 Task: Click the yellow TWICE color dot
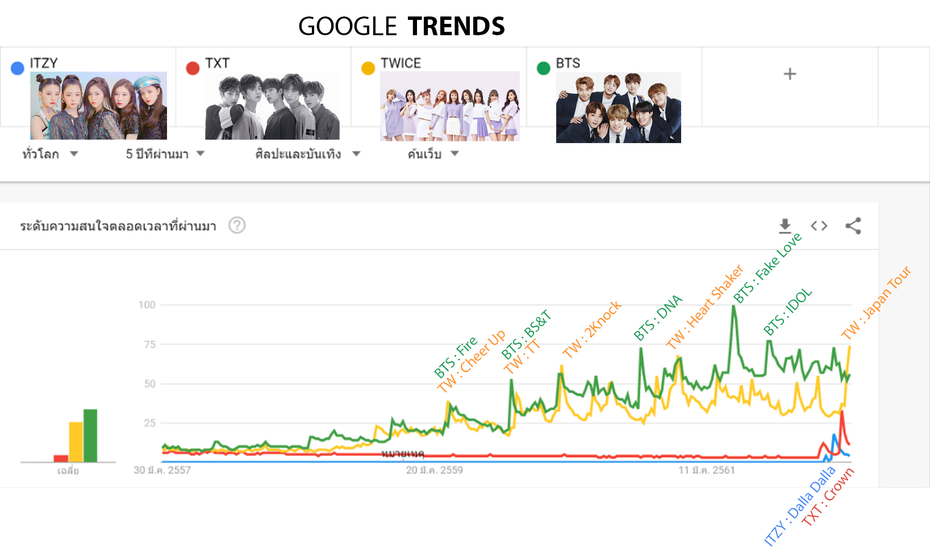pos(368,68)
